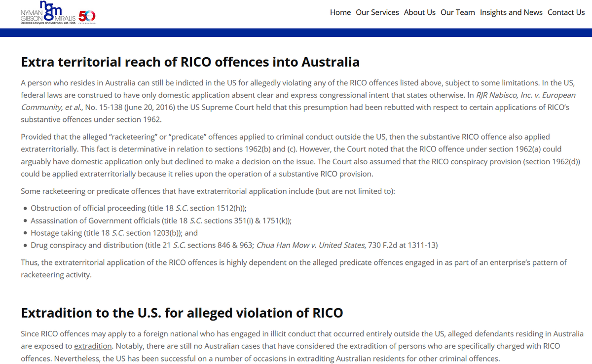
Task: Click the 50 years celebrating badge
Action: pyautogui.click(x=87, y=17)
